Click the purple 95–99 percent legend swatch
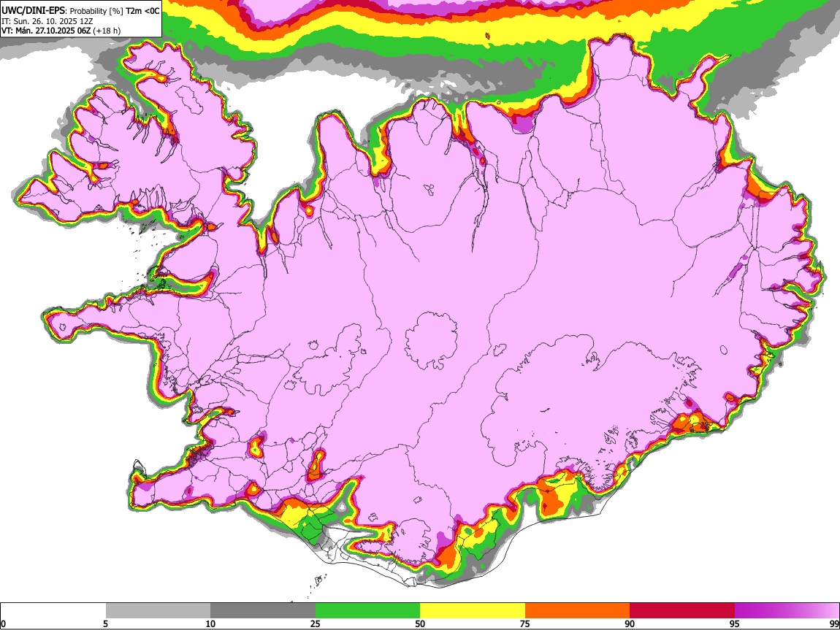The width and height of the screenshot is (840, 630). 787,611
